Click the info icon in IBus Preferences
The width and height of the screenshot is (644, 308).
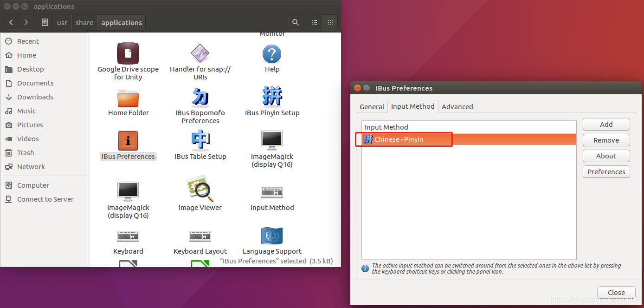click(x=365, y=269)
